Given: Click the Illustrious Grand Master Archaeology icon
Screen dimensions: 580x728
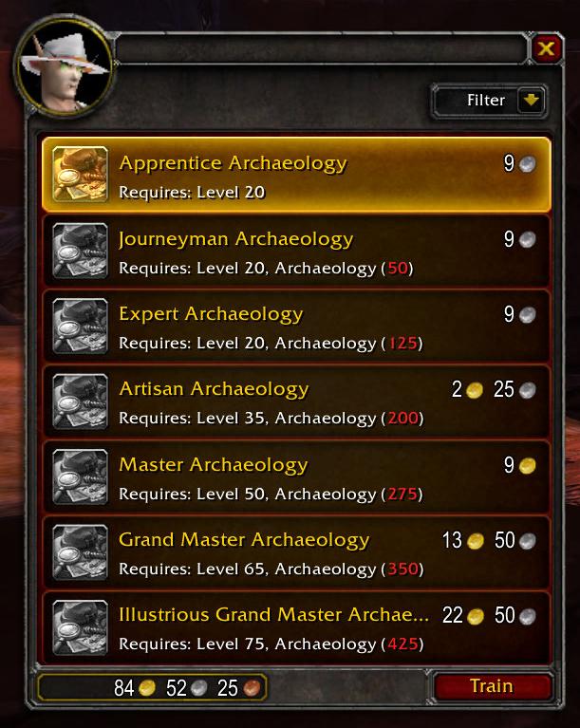Looking at the screenshot, I should [x=81, y=627].
